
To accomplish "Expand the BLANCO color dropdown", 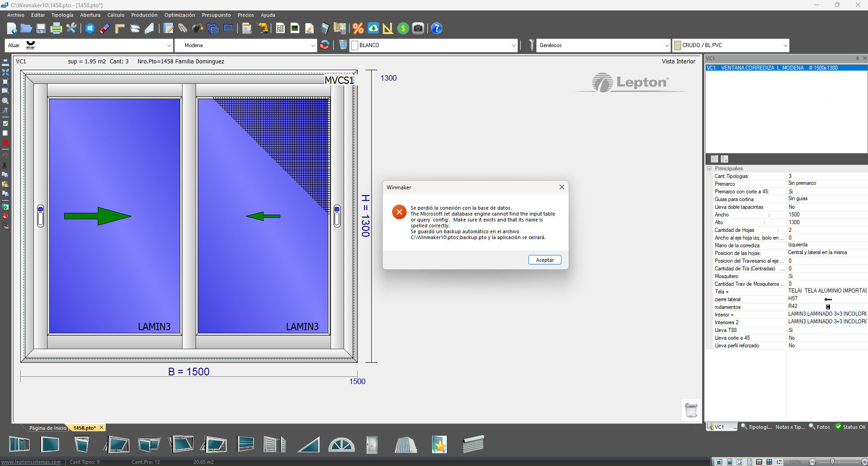I will [x=513, y=45].
